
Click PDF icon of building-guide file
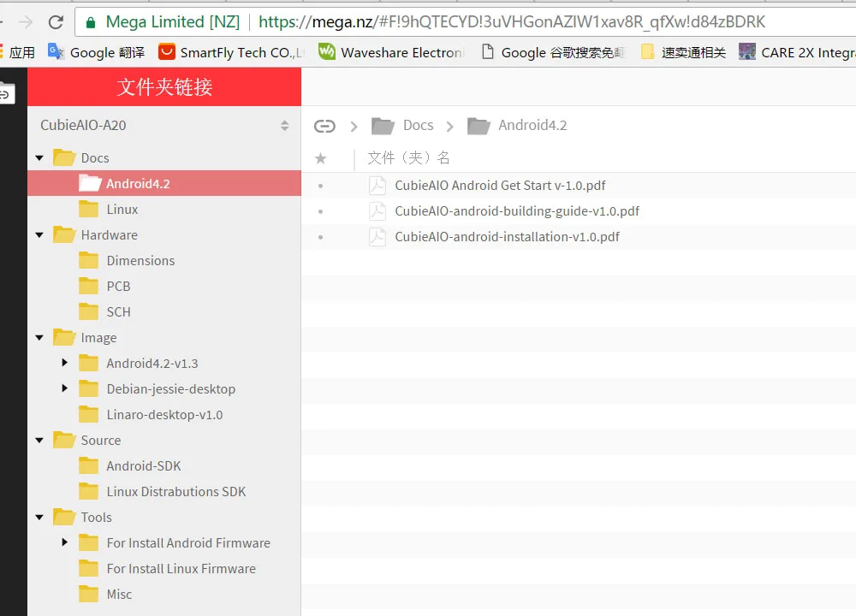[377, 211]
